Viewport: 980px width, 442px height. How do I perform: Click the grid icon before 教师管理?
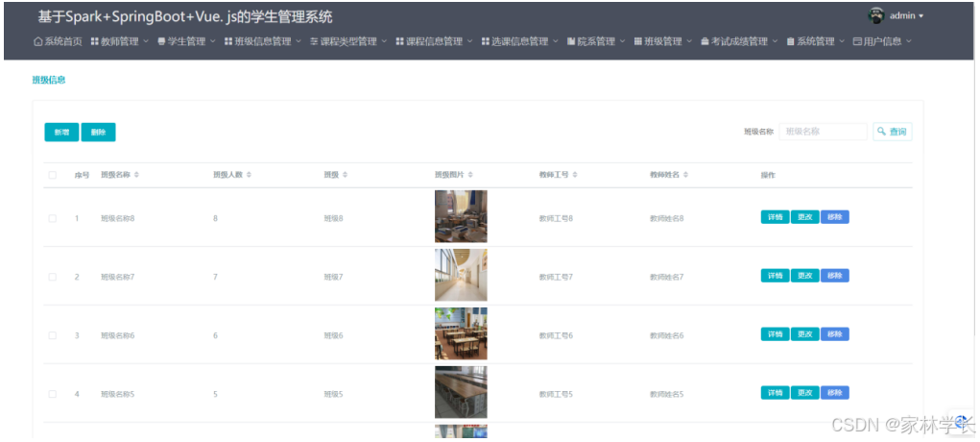[95, 41]
